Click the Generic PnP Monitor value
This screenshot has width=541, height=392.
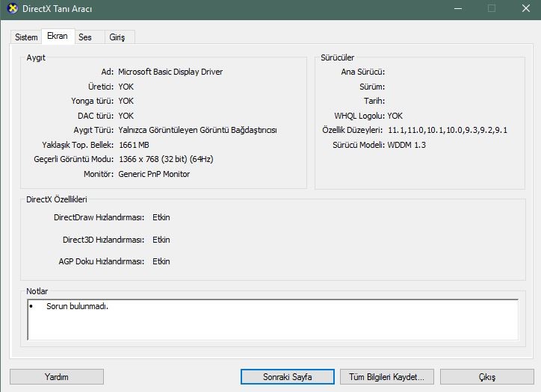point(154,174)
